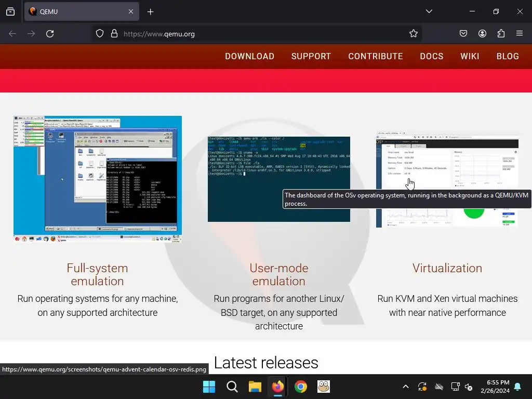Click text 'Run operating systems for any machine,'
This screenshot has width=532, height=399.
pyautogui.click(x=98, y=299)
